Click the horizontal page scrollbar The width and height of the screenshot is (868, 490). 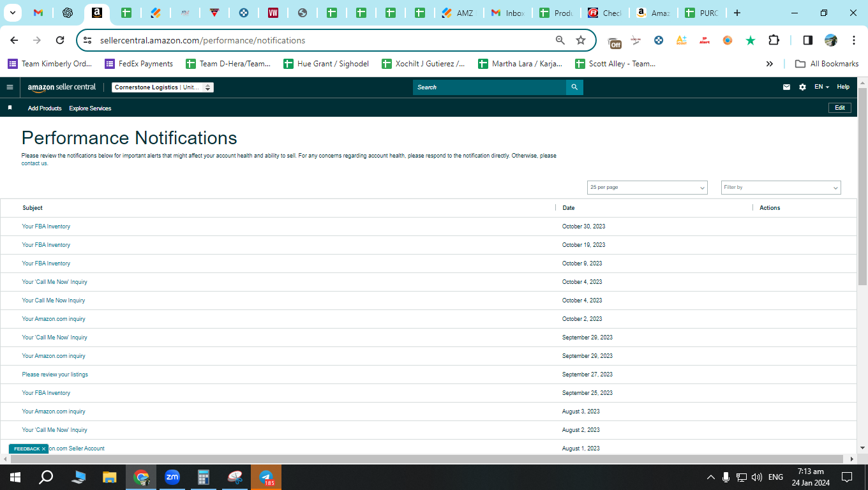426,459
